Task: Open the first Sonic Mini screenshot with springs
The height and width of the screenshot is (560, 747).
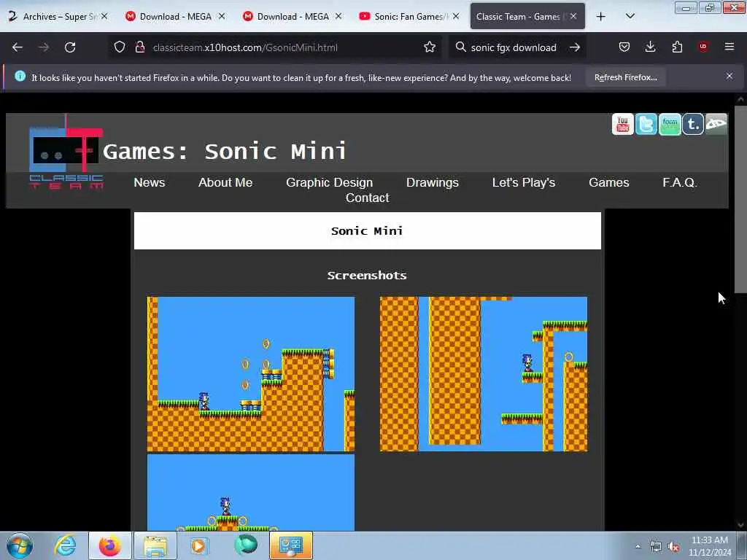Action: (x=251, y=374)
